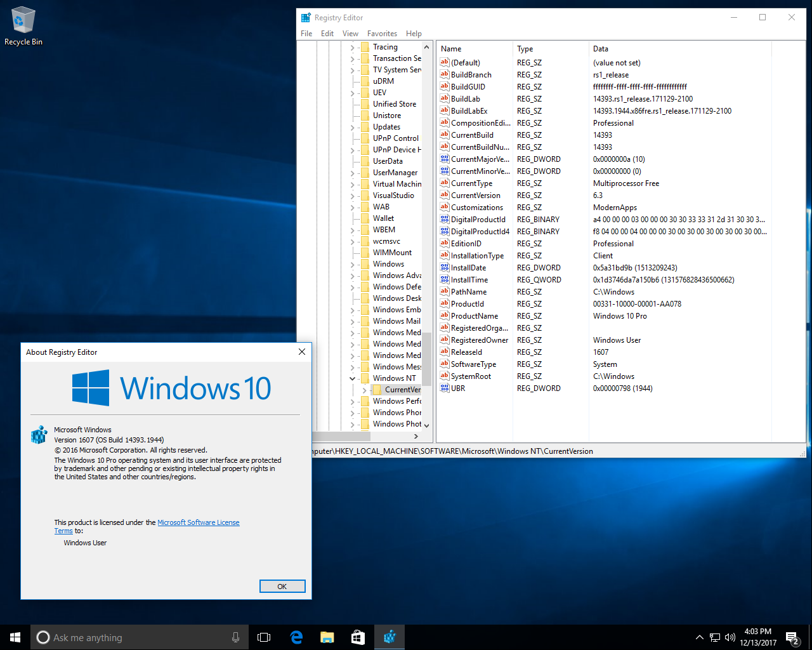Open the Edit menu in Registry Editor

(327, 34)
